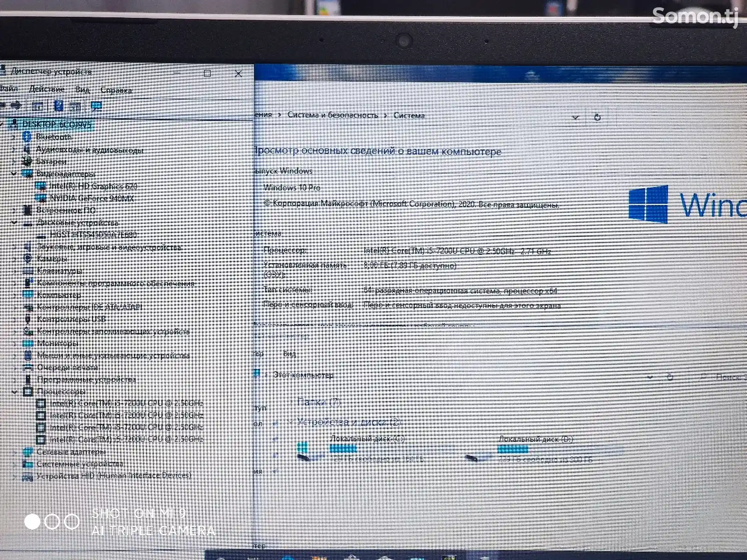Image resolution: width=747 pixels, height=560 pixels.
Task: Click the properties toolbar icon in Device Manager
Action: (x=37, y=106)
